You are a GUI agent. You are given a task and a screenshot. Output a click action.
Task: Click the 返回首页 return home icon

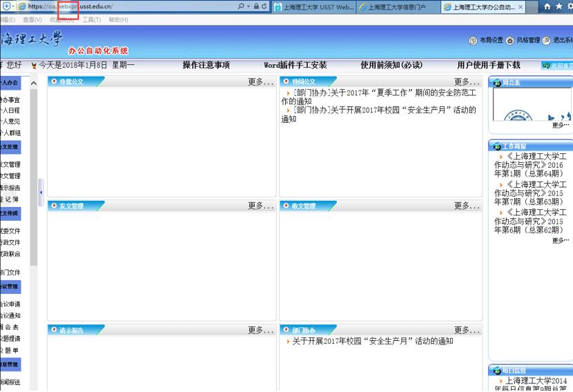[x=545, y=66]
